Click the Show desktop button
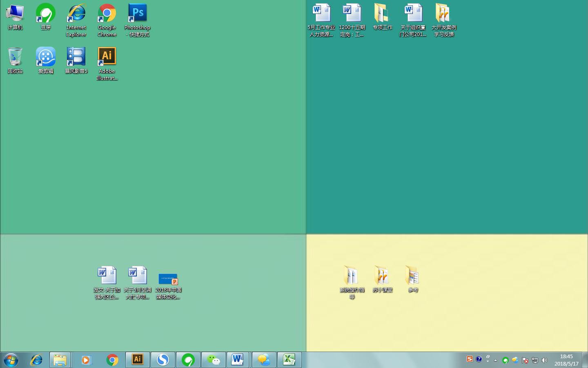Image resolution: width=588 pixels, height=368 pixels. tap(585, 360)
